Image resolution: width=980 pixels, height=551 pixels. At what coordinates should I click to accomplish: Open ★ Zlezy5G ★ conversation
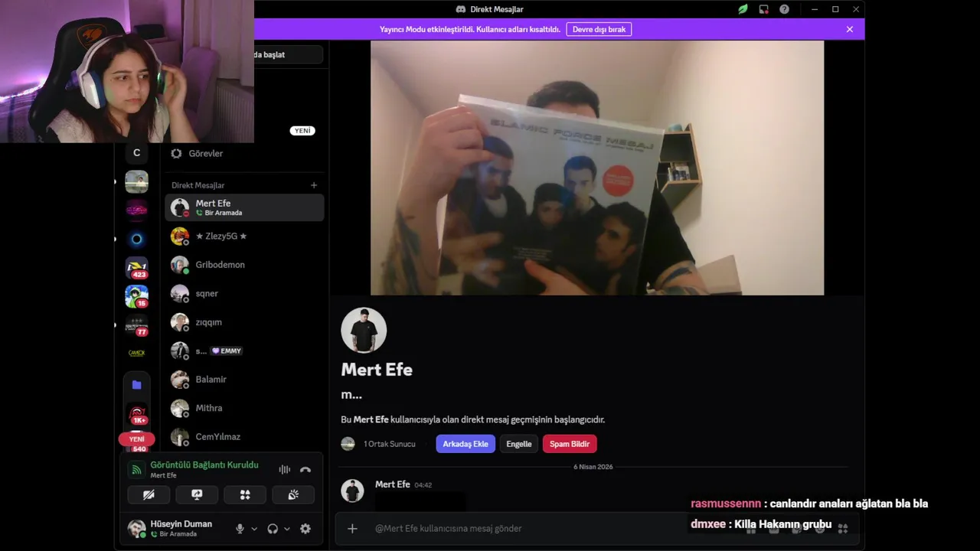[244, 236]
